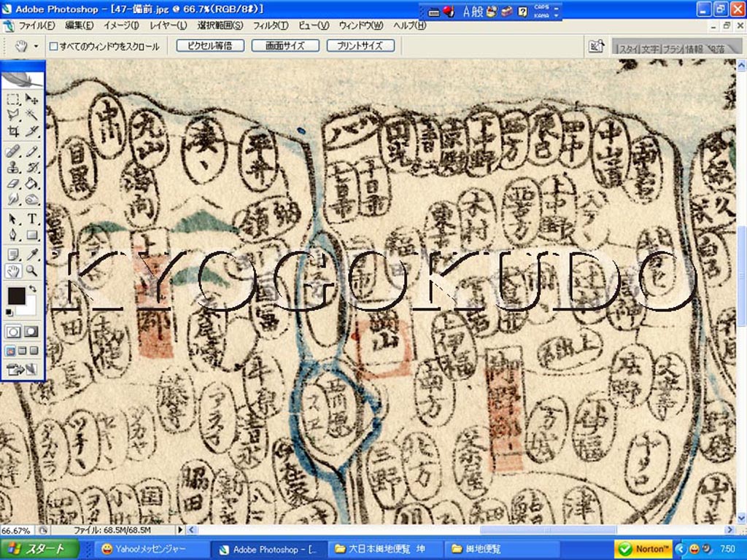Select the Rectangular Marquee tool

13,99
